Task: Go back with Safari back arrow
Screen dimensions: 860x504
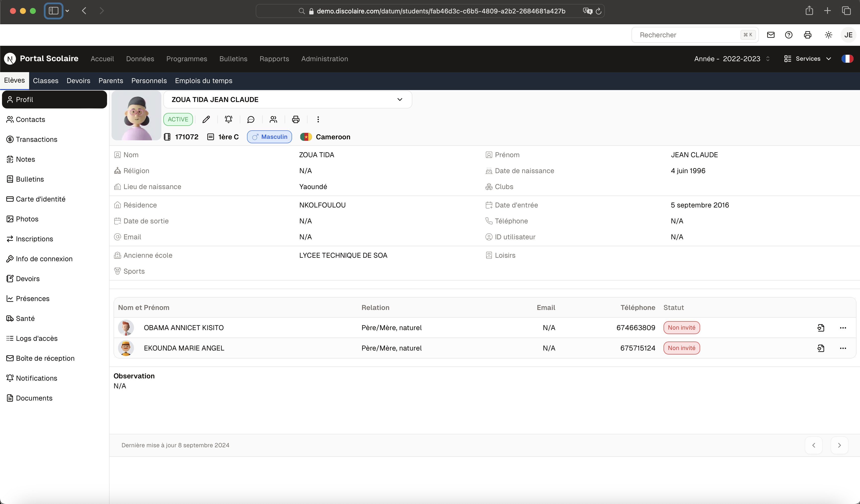Action: click(84, 11)
